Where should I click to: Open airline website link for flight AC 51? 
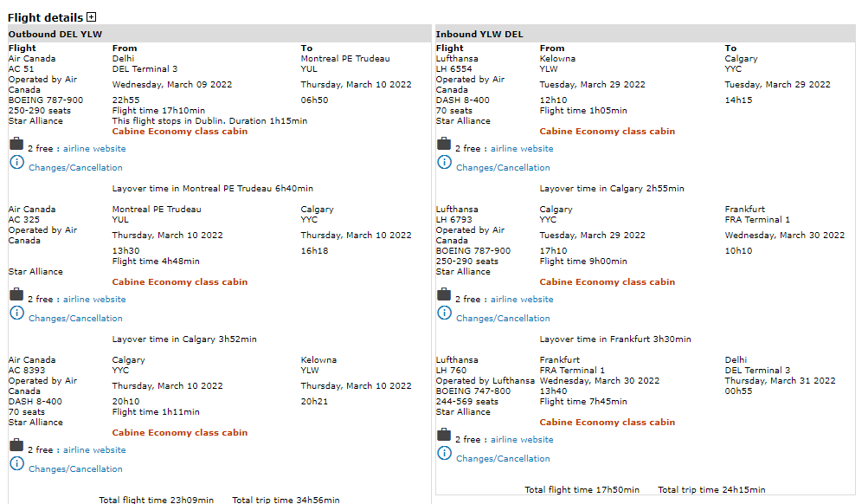click(x=94, y=149)
